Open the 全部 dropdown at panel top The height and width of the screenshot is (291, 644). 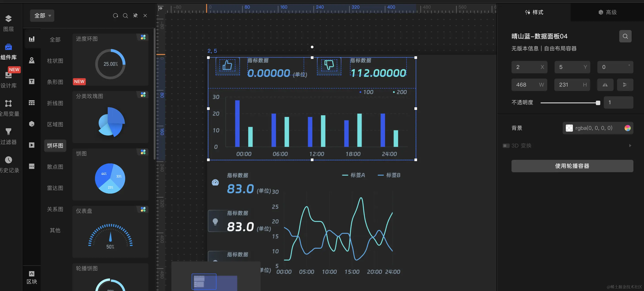click(x=42, y=16)
